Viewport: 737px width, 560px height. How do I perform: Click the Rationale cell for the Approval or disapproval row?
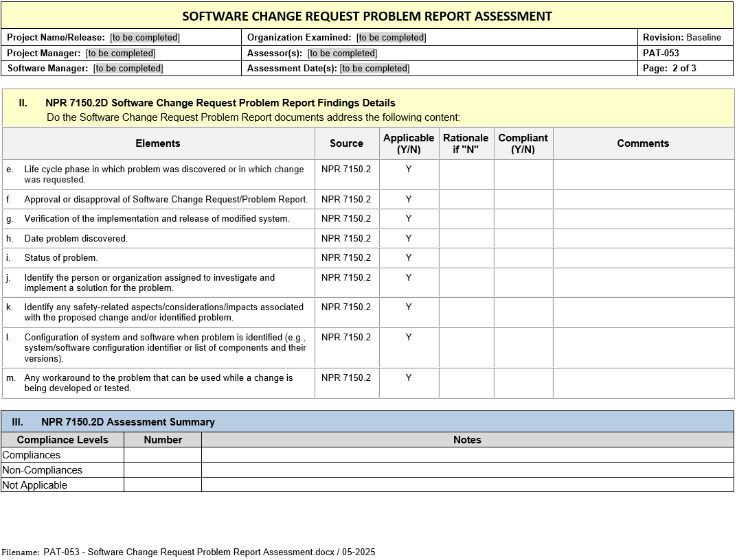[x=466, y=200]
